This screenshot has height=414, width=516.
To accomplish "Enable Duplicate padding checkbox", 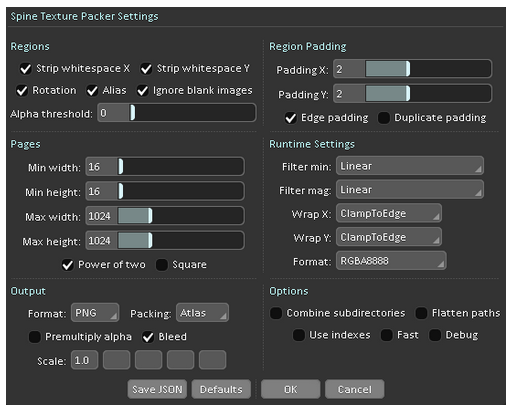I will pyautogui.click(x=384, y=118).
